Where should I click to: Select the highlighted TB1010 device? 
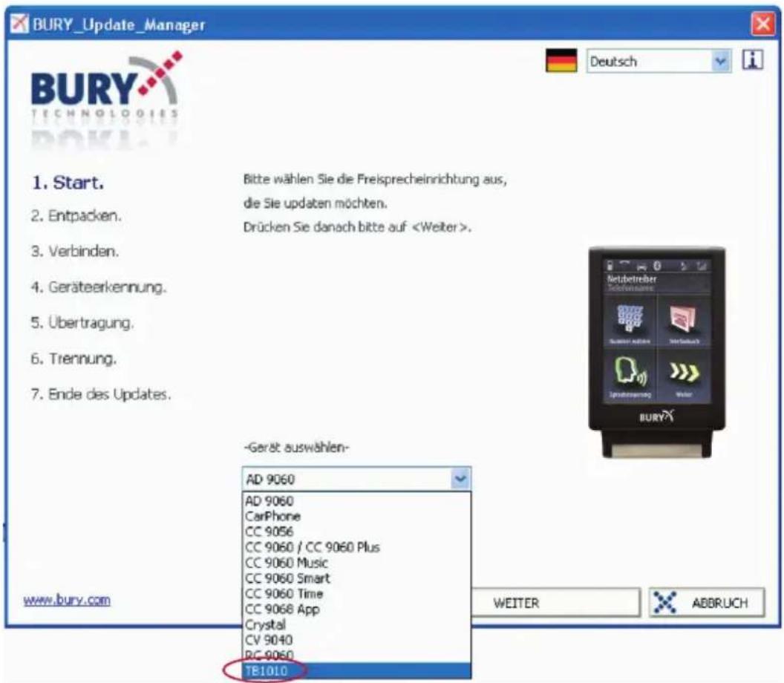pos(356,670)
